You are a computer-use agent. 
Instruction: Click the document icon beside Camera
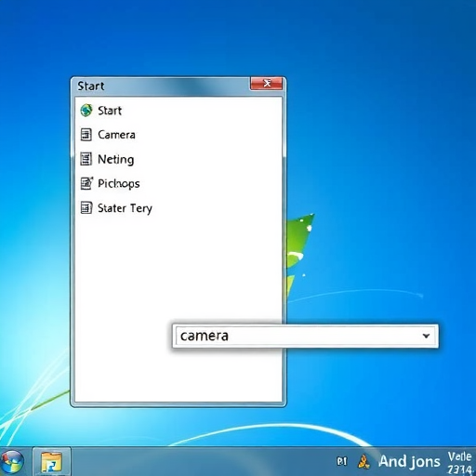pos(86,135)
